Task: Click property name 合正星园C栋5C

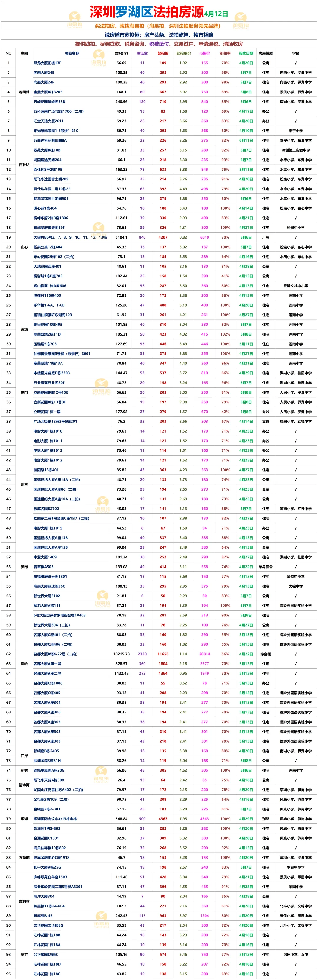Action: click(46, 954)
